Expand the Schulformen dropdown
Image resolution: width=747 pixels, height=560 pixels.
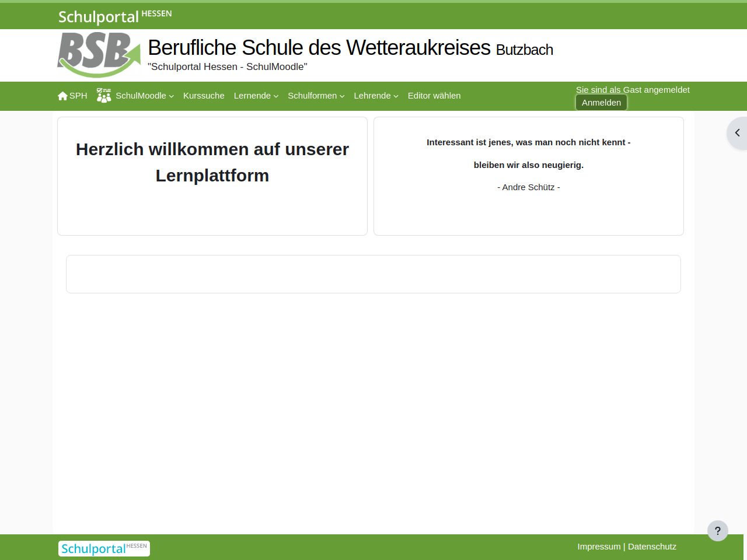(316, 96)
